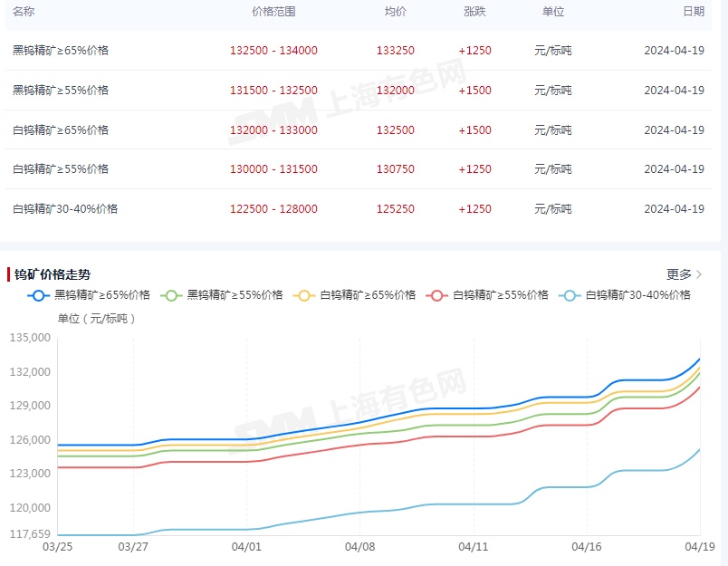
Task: Expand 更多 chevron arrow
Action: [x=699, y=274]
